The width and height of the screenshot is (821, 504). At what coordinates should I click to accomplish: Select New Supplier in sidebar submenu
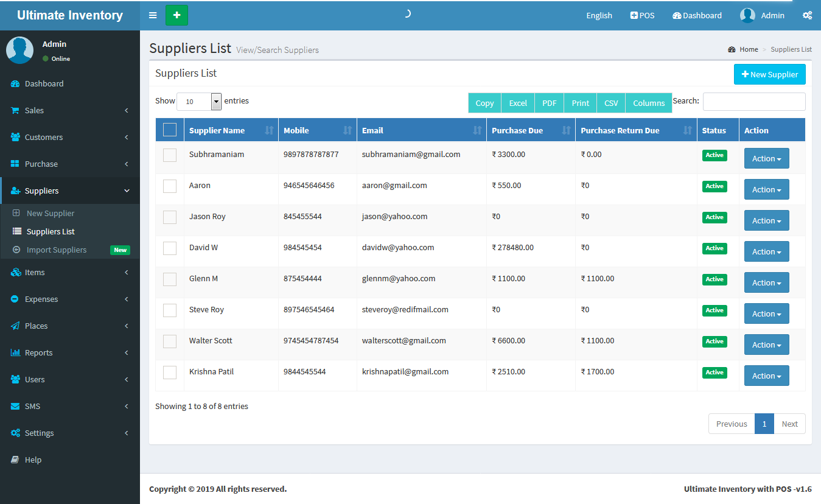click(51, 214)
